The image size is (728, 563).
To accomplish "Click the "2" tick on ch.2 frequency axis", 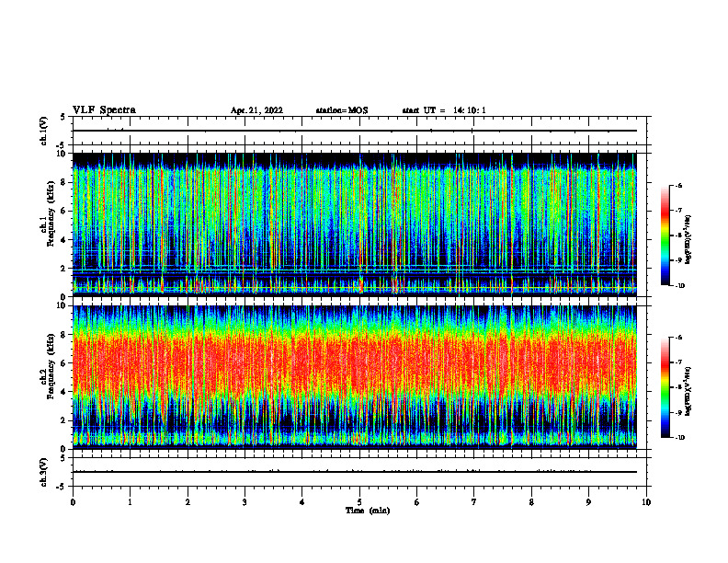I will pyautogui.click(x=63, y=420).
